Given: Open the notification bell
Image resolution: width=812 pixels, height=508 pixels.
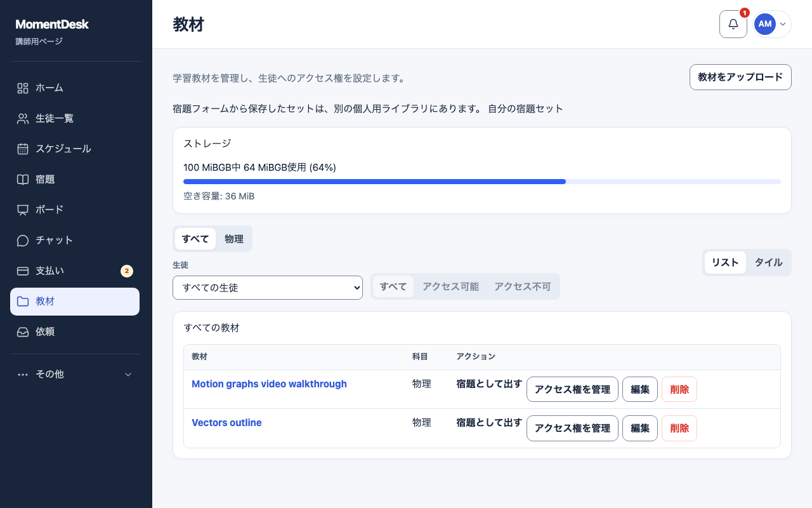Looking at the screenshot, I should point(733,24).
